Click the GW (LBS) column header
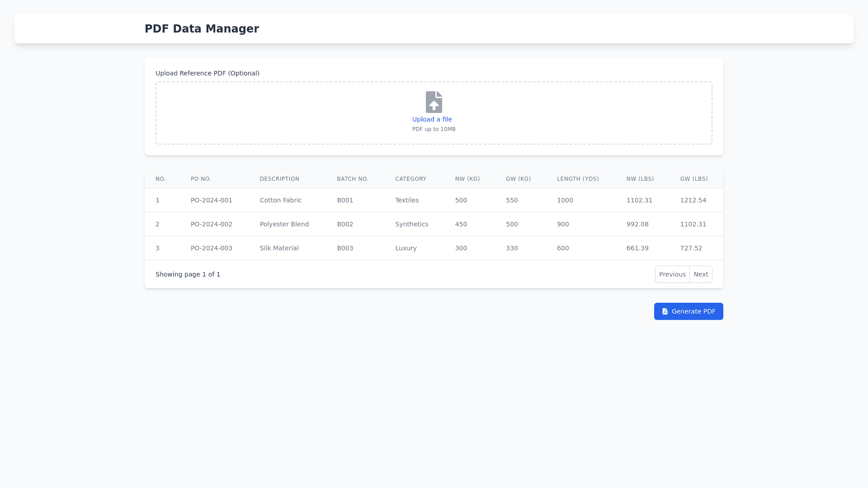The width and height of the screenshot is (868, 488). pyautogui.click(x=693, y=179)
